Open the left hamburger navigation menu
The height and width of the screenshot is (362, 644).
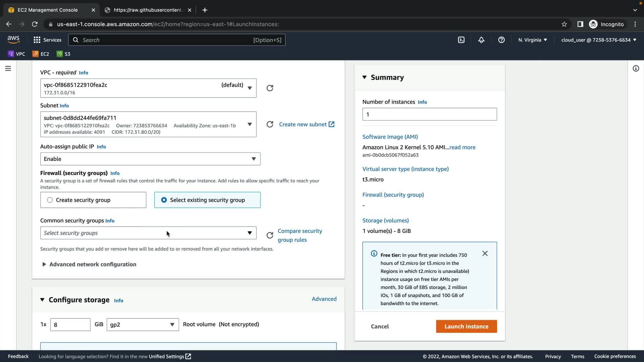pyautogui.click(x=8, y=68)
